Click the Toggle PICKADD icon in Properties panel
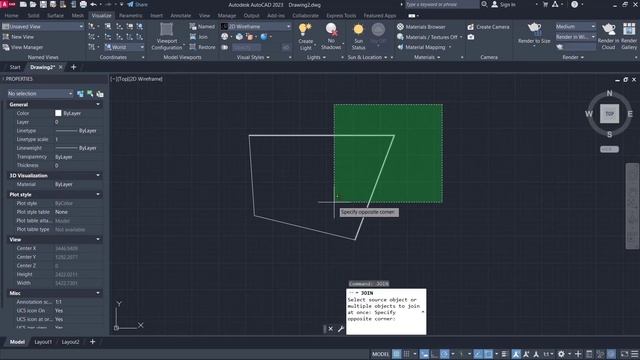The height and width of the screenshot is (360, 640). [x=80, y=94]
